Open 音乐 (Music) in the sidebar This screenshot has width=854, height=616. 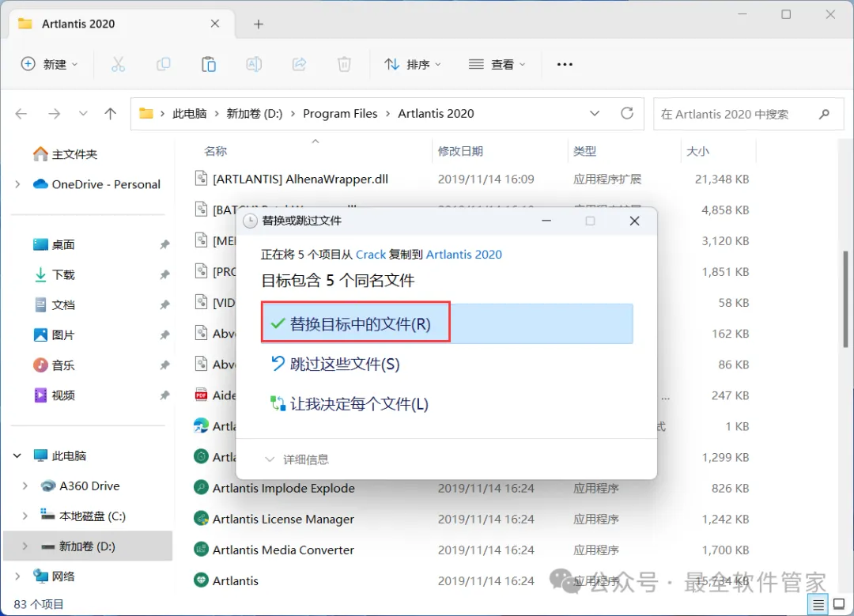62,365
